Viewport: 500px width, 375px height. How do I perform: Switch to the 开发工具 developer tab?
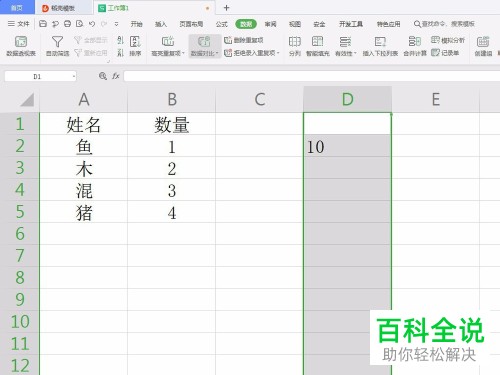click(x=351, y=24)
